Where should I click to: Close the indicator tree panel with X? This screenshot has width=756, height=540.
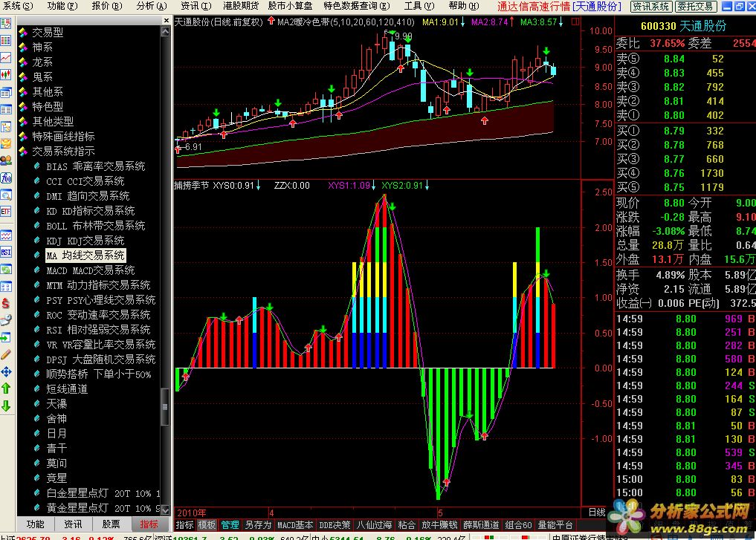tap(167, 20)
